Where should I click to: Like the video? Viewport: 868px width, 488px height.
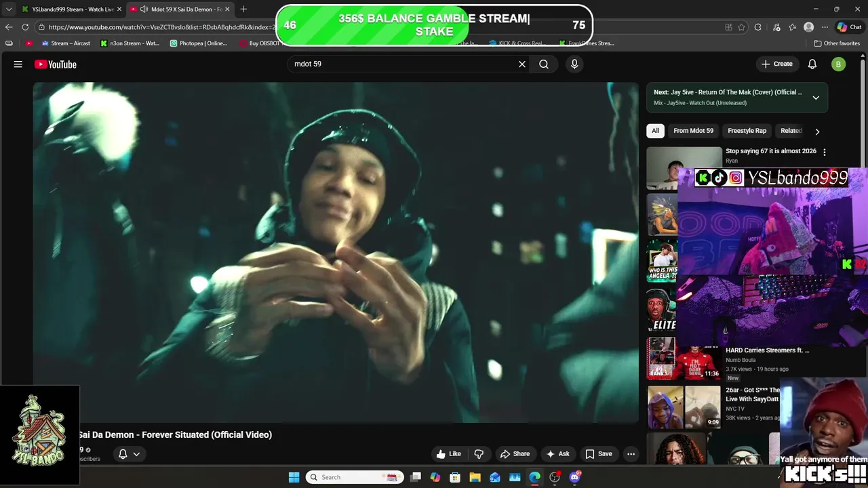[449, 454]
